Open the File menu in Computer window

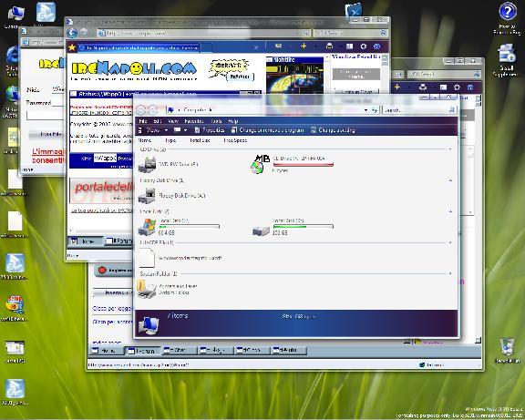click(142, 121)
